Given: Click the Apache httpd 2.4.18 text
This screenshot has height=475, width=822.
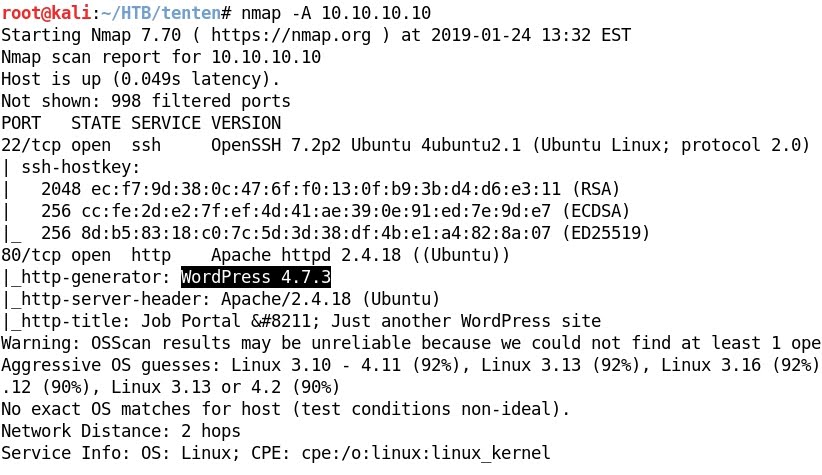Looking at the screenshot, I should 306,255.
